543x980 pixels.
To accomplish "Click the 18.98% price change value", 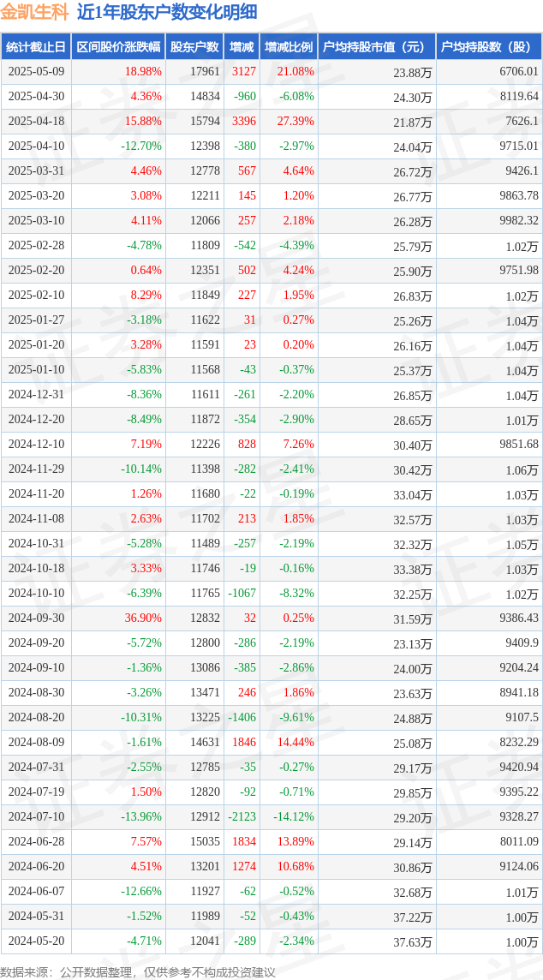I will [143, 71].
